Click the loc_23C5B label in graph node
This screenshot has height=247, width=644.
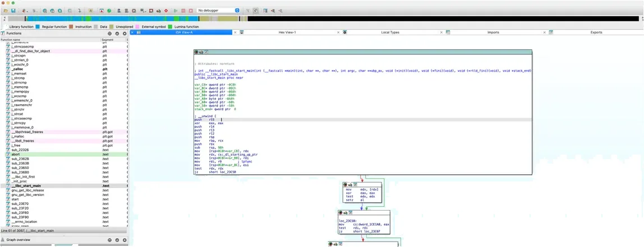(348, 221)
